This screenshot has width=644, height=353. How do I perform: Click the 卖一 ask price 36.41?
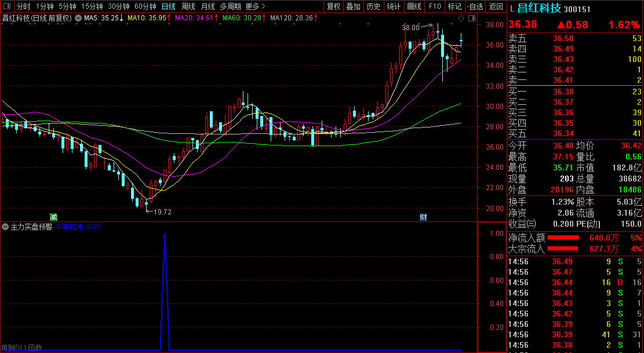tap(563, 80)
